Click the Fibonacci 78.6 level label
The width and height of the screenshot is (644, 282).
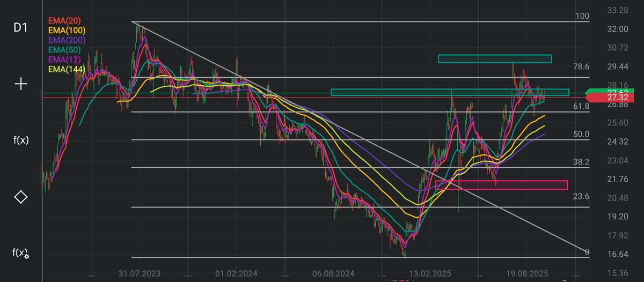pos(581,66)
